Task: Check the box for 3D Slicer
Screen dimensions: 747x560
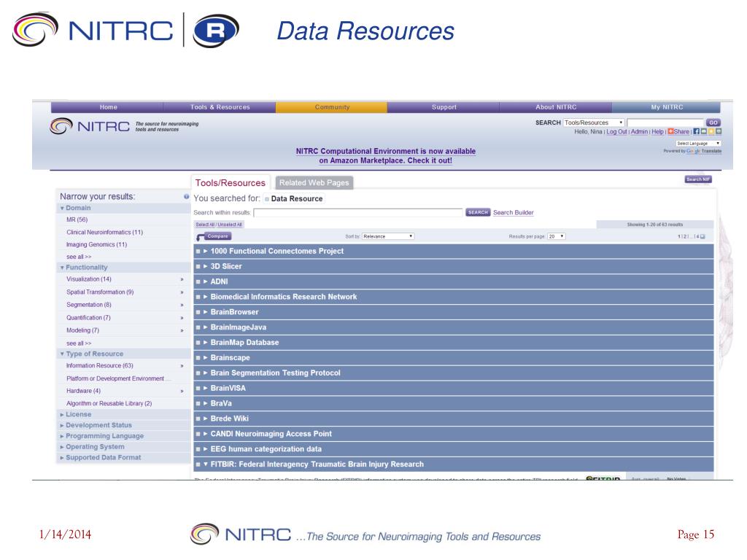Action: click(x=198, y=266)
